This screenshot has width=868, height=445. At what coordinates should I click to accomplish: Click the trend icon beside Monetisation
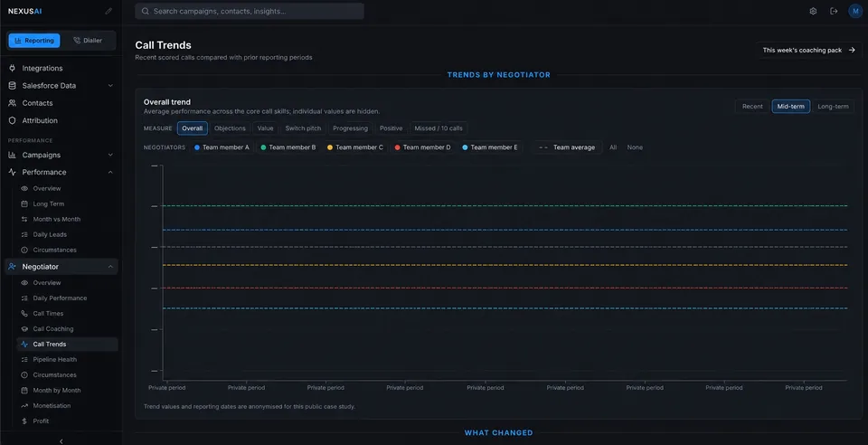click(x=24, y=406)
